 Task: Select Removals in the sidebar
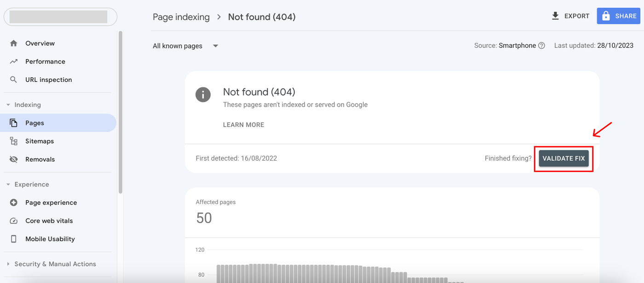coord(40,159)
